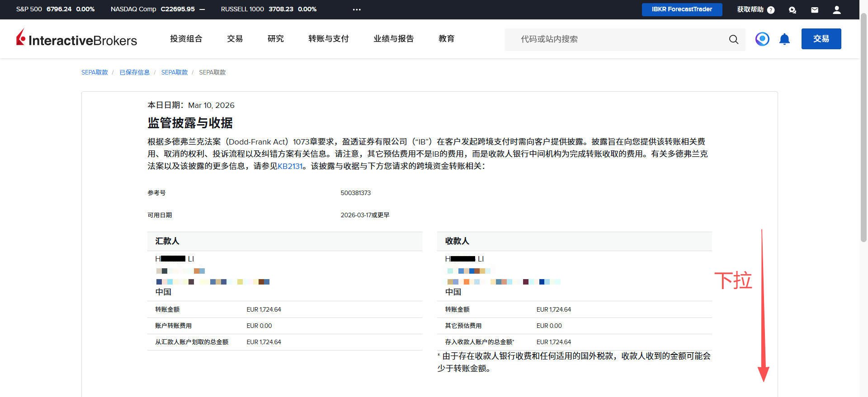Open the chat support icon
868x397 pixels.
[x=793, y=10]
